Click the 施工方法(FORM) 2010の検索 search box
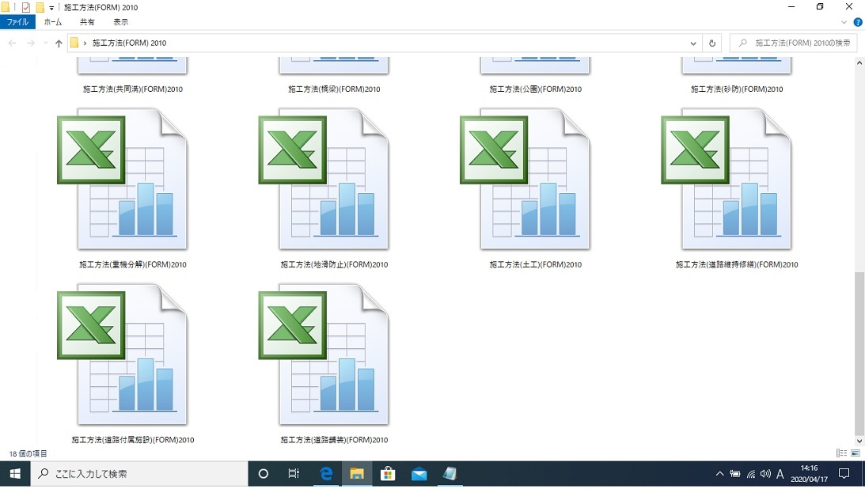The height and width of the screenshot is (504, 865). pos(793,43)
